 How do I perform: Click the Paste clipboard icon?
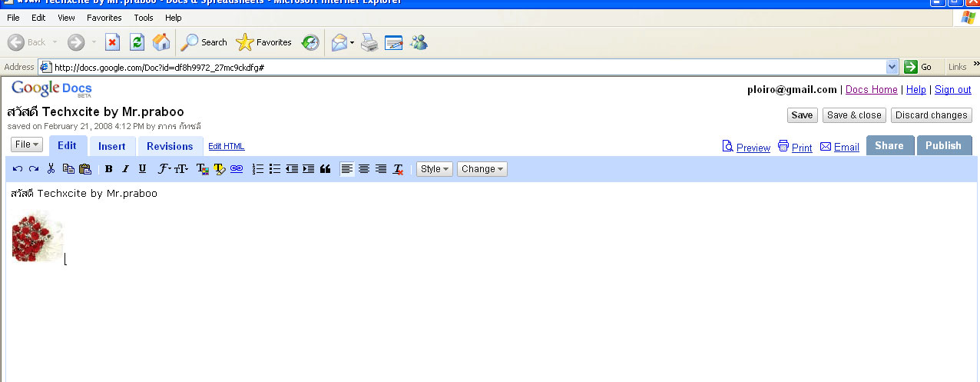(85, 169)
